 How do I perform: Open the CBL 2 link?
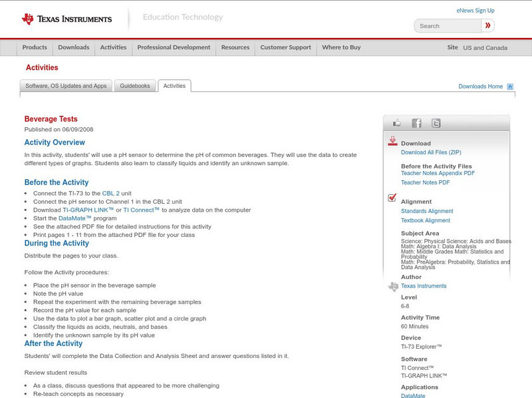tap(110, 193)
